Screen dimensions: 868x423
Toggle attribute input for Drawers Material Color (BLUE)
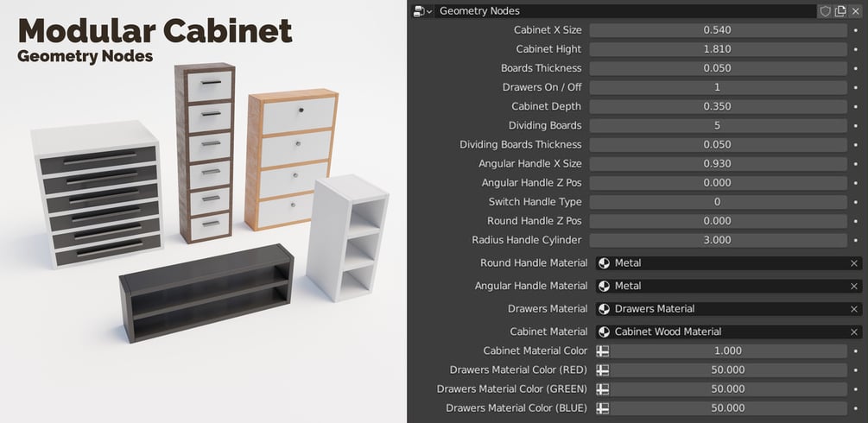point(602,408)
